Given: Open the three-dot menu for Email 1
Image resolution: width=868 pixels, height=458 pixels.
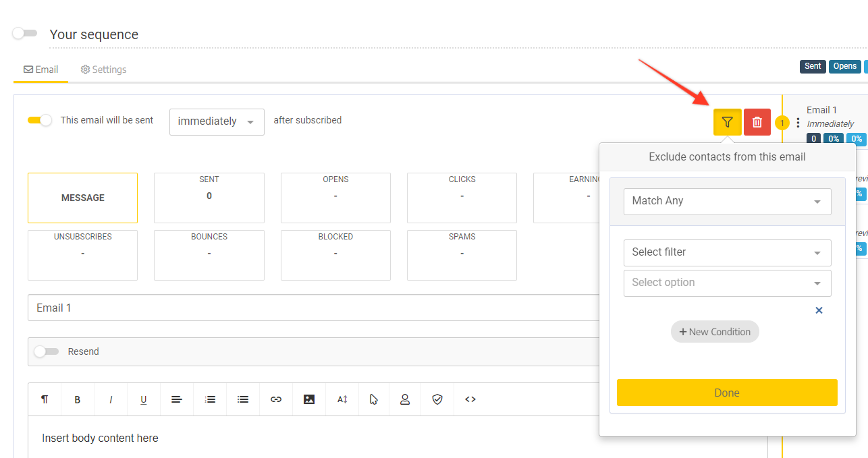Looking at the screenshot, I should coord(798,123).
